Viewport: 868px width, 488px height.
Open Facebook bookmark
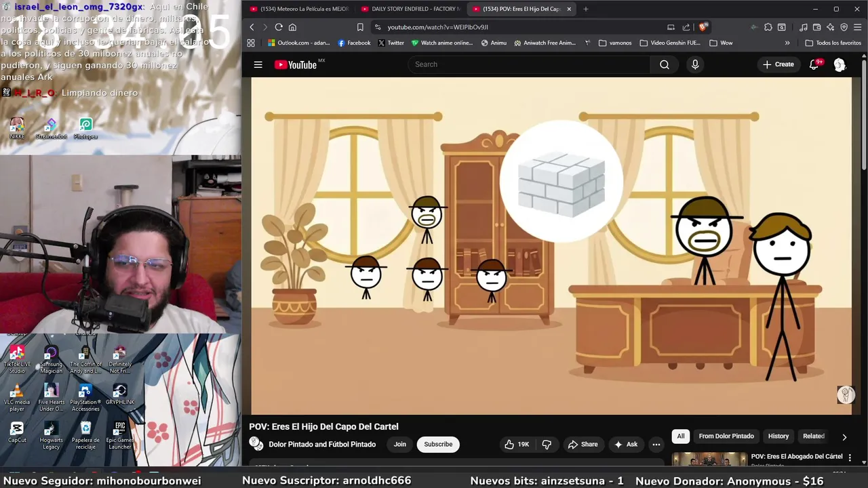pyautogui.click(x=354, y=43)
